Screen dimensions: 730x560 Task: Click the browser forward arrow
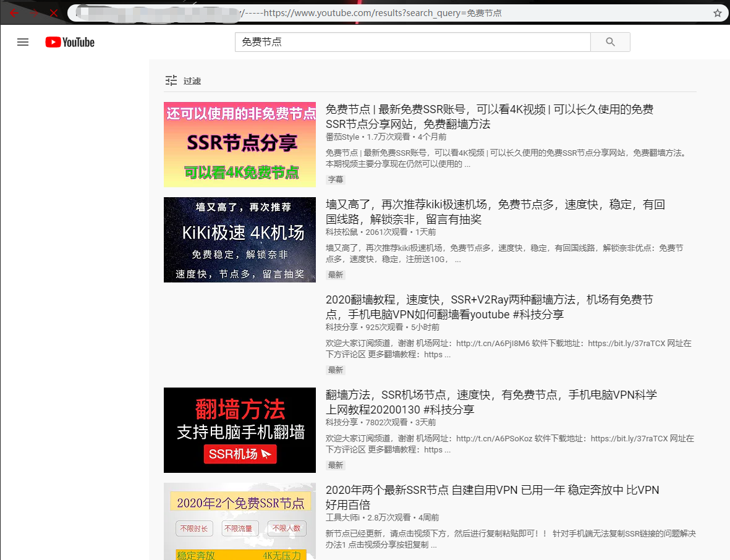pyautogui.click(x=34, y=13)
